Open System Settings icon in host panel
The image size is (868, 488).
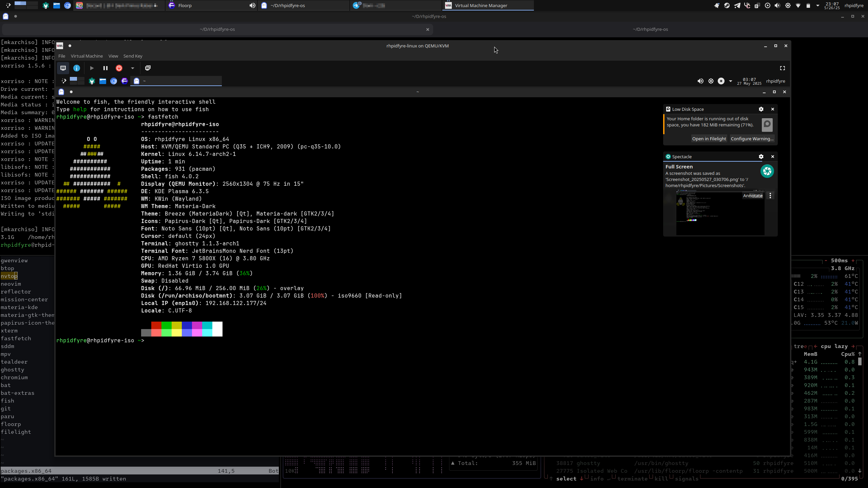coord(46,5)
